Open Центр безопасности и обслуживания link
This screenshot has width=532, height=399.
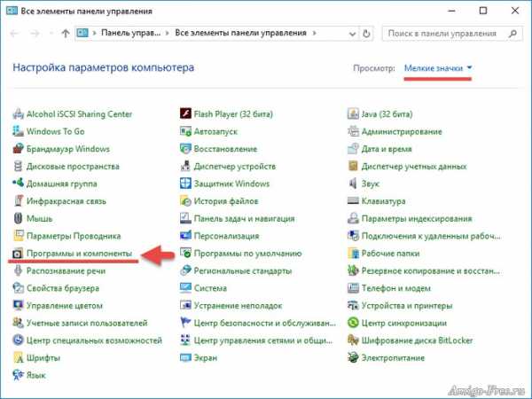click(264, 323)
